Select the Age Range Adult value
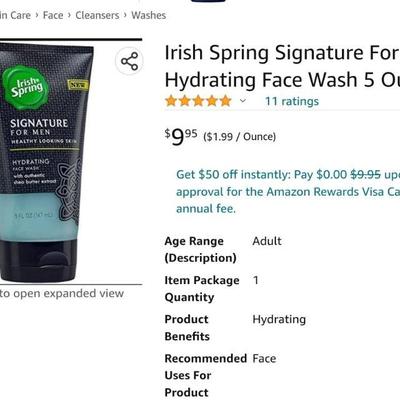Viewport: 400px width, 400px height. [267, 241]
